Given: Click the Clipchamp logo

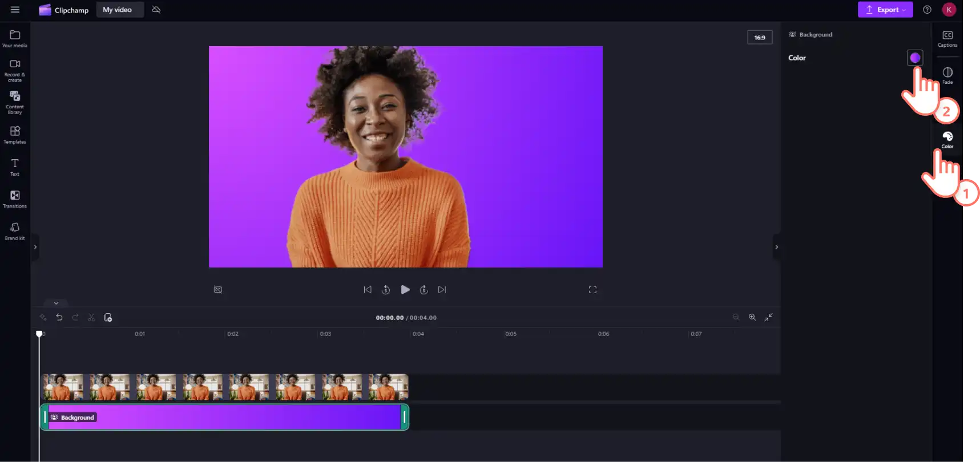Looking at the screenshot, I should click(x=64, y=10).
